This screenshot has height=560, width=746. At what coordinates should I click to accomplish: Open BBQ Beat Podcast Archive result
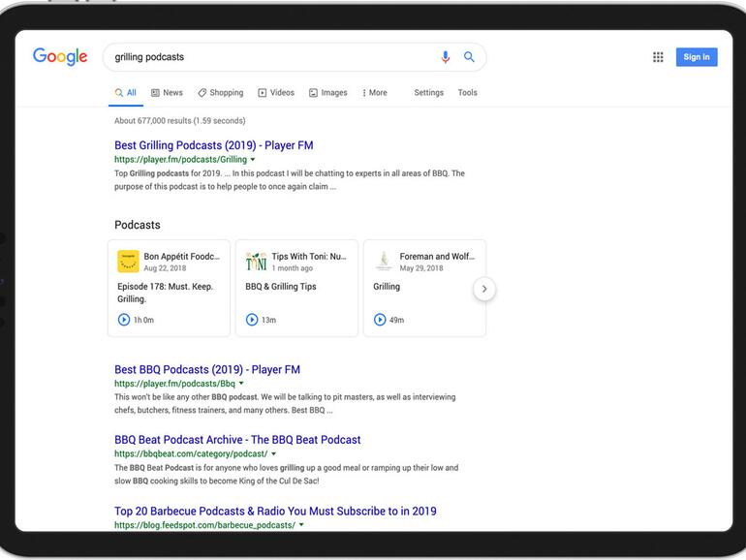click(x=237, y=440)
